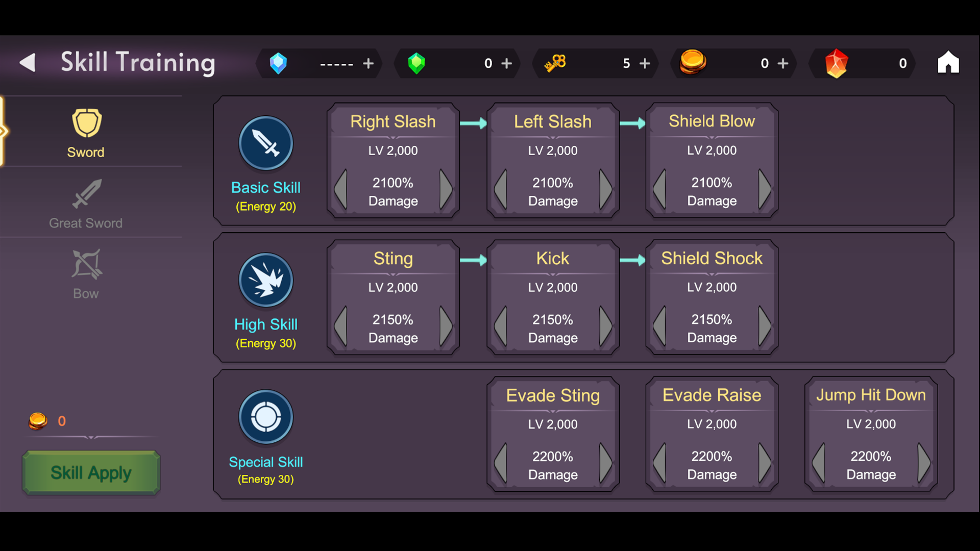Decrease Sting using its left arrow
980x551 pixels.
coord(341,327)
